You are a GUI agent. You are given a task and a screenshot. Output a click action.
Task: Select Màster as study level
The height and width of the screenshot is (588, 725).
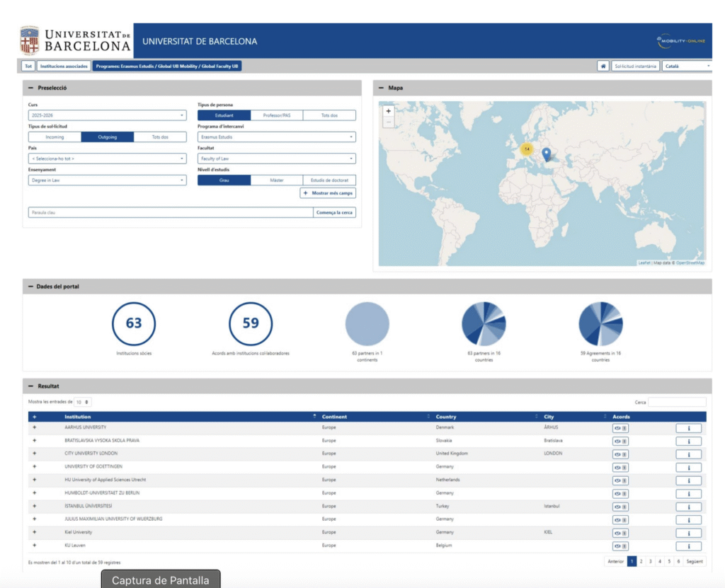click(x=277, y=180)
